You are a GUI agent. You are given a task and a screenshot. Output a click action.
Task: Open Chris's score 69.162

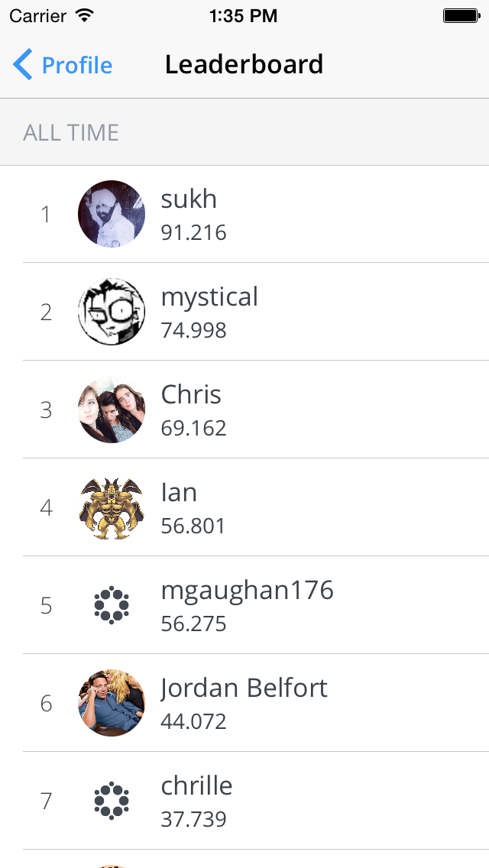[x=193, y=428]
